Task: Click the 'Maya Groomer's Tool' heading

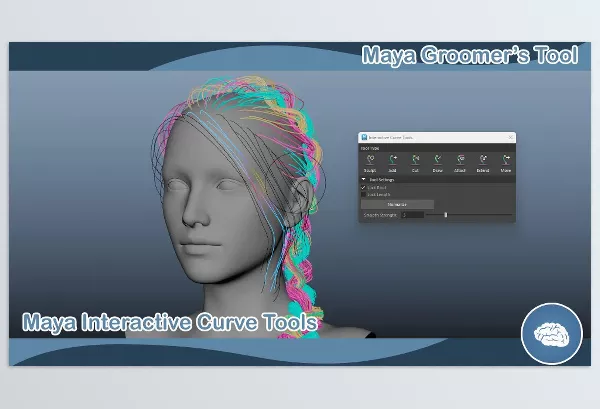Action: pos(470,55)
